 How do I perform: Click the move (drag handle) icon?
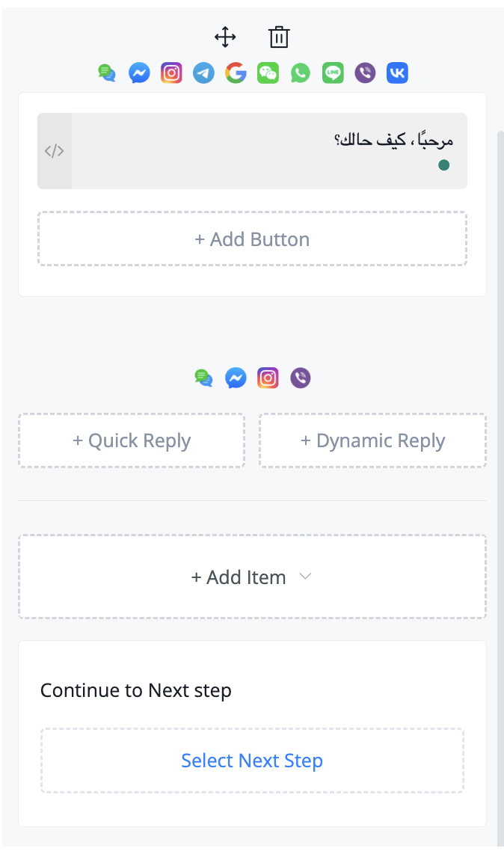225,37
